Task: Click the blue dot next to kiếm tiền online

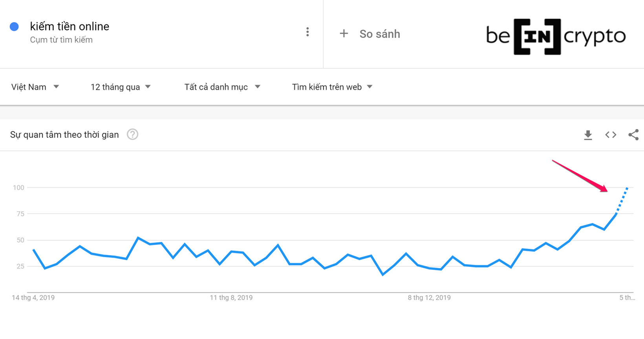Action: click(x=15, y=27)
